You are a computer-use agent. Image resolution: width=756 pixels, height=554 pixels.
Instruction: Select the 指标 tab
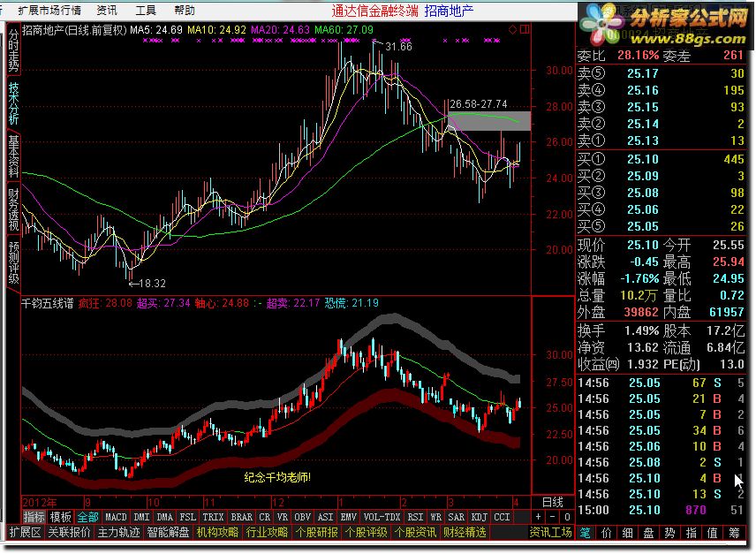pyautogui.click(x=34, y=517)
